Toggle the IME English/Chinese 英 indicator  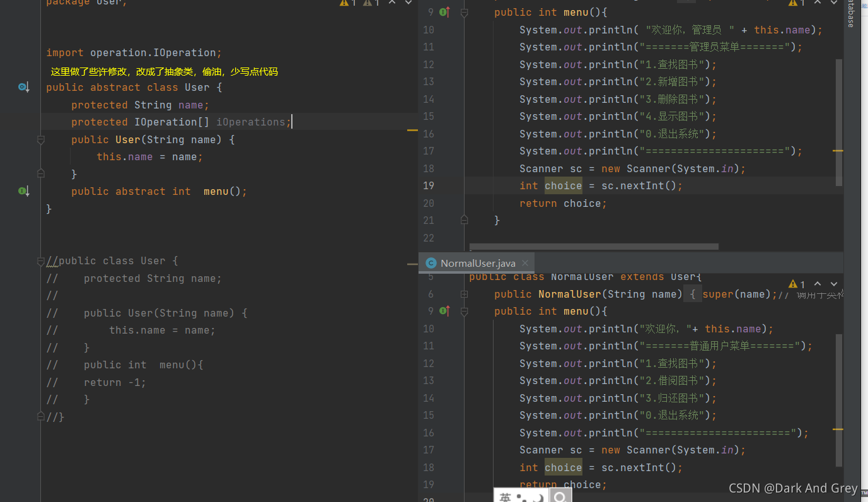[505, 498]
